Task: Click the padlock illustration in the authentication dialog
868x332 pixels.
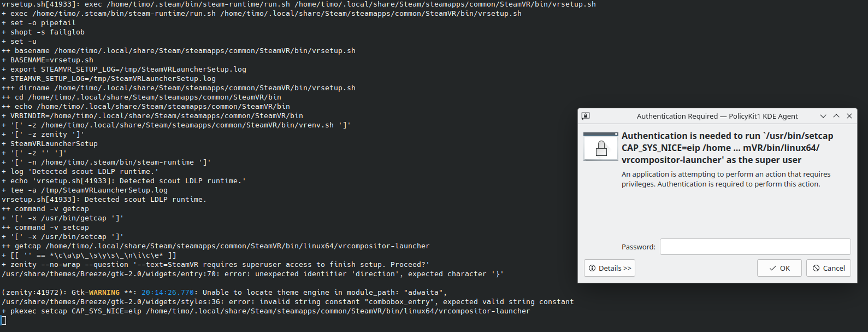Action: 600,147
